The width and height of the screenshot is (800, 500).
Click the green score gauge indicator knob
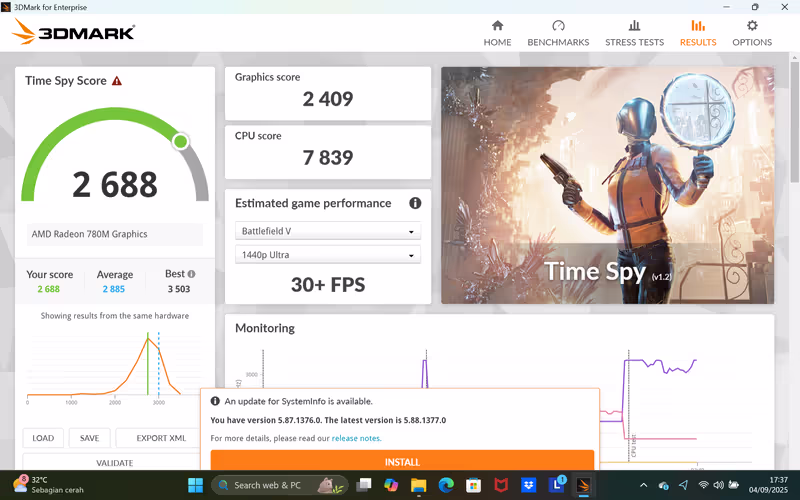(x=180, y=141)
